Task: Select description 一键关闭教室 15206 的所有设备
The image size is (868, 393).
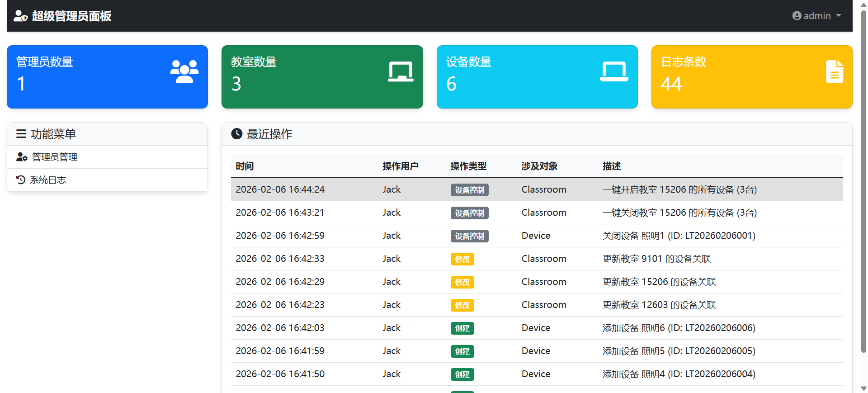Action: coord(679,213)
